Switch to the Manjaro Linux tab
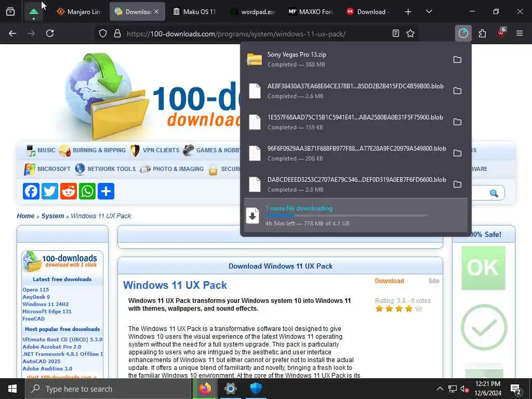The width and height of the screenshot is (532, 399). [x=79, y=12]
